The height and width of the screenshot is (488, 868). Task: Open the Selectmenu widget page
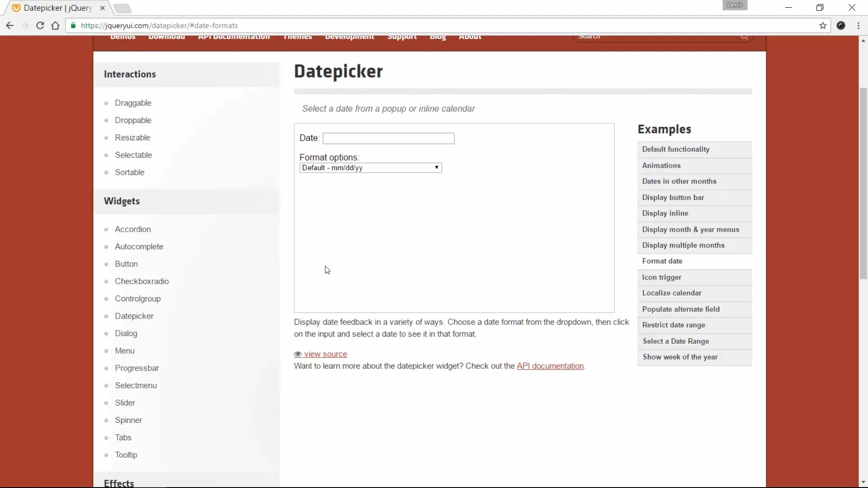[x=136, y=385]
